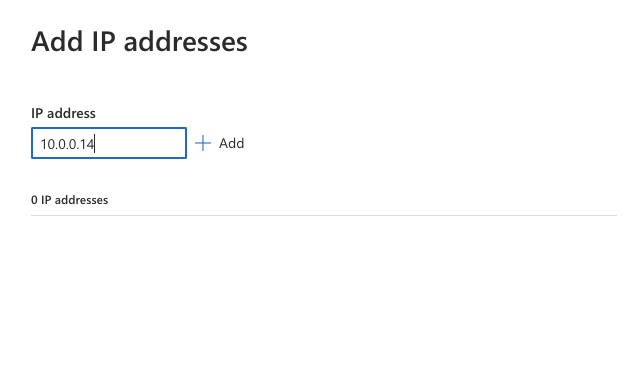641x377 pixels.
Task: Click the cross-shaped add icon
Action: 203,143
